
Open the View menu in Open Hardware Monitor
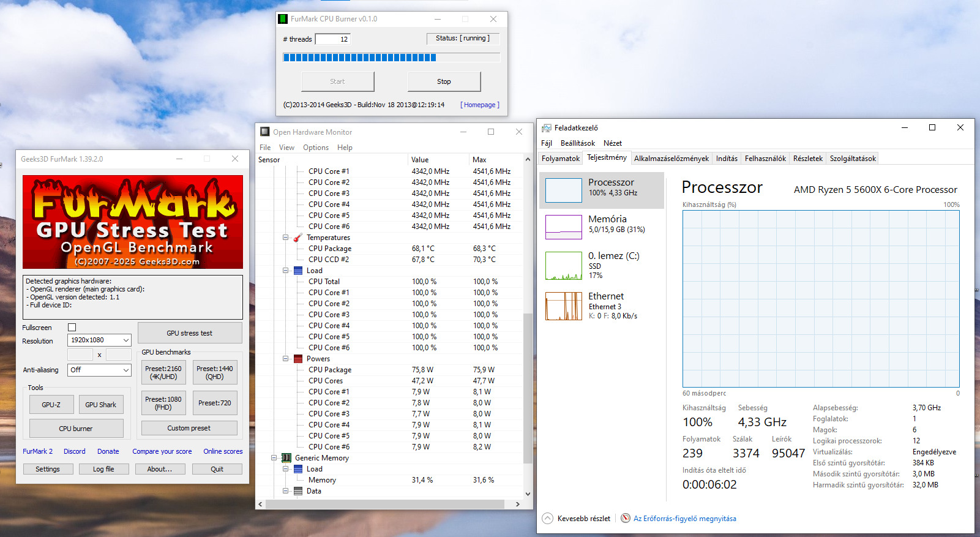tap(286, 148)
